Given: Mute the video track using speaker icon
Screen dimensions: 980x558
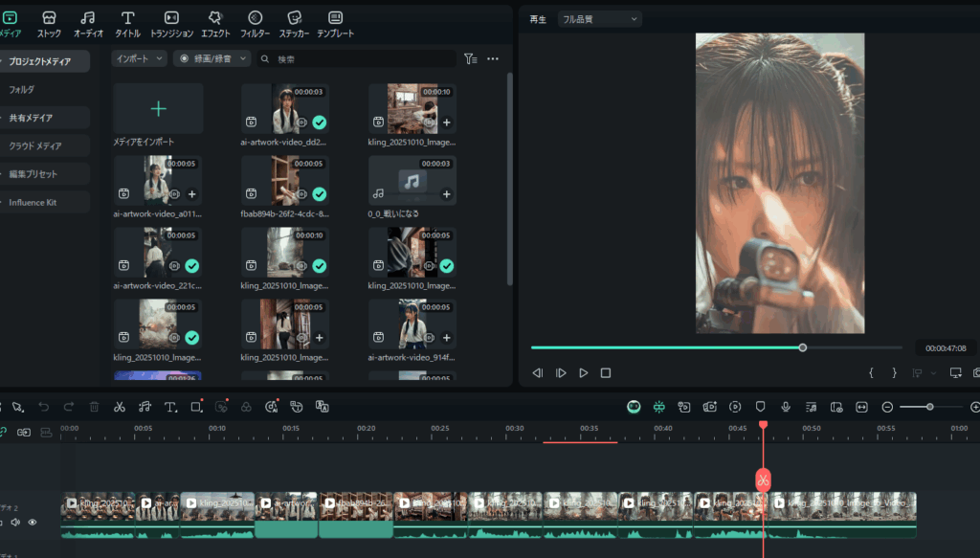Looking at the screenshot, I should [x=15, y=523].
